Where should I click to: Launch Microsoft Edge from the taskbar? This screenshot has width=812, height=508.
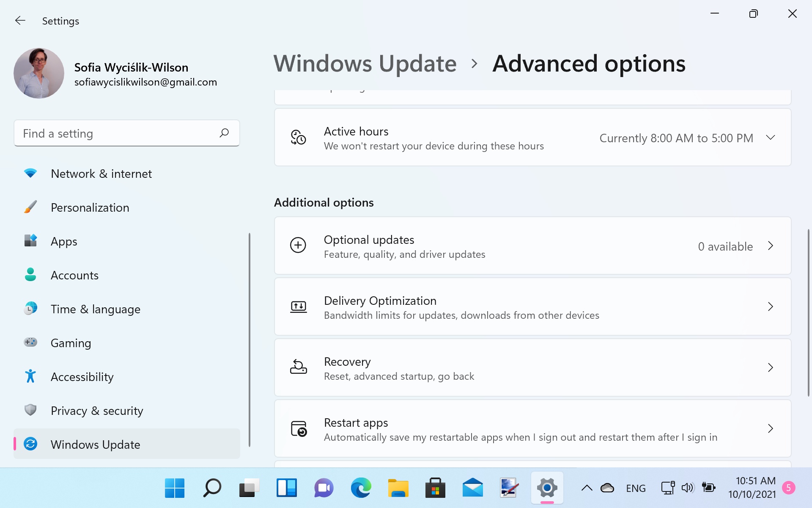coord(361,488)
